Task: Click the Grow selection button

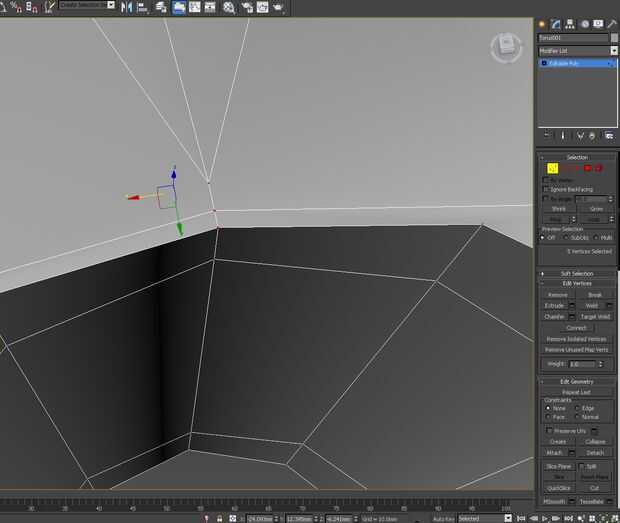Action: coord(596,209)
